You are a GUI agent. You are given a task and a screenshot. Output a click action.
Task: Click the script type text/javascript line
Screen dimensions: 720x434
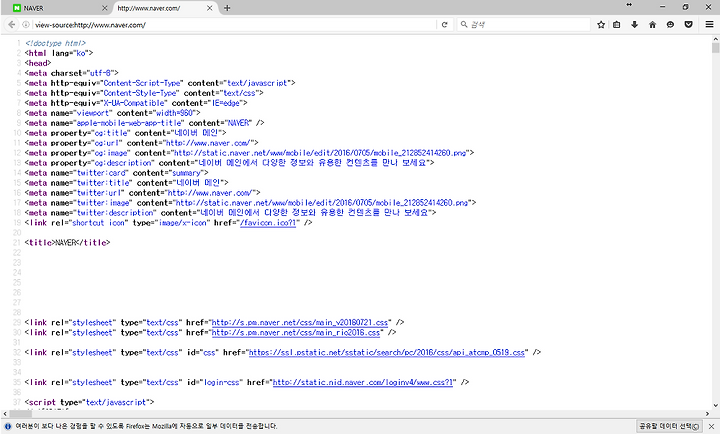tap(90, 402)
